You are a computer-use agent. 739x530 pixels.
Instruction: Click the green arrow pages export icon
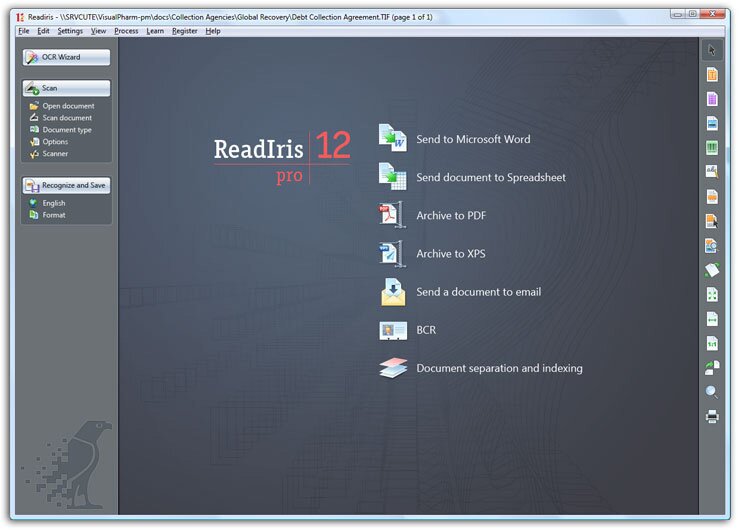[x=712, y=367]
